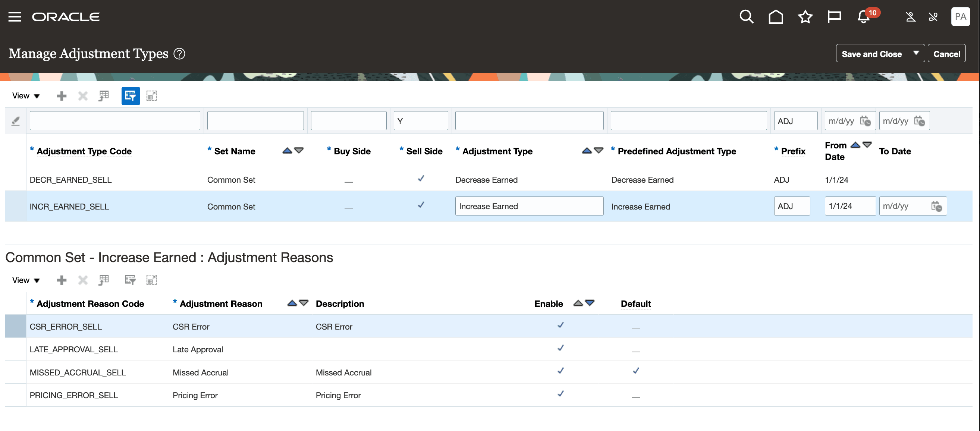
Task: Click the Detach table icon in the Adjustment Types toolbar
Action: click(x=151, y=96)
